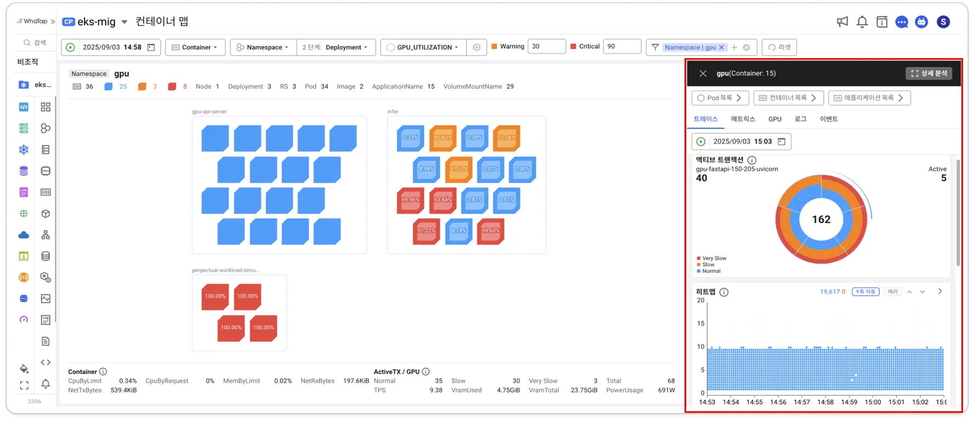Open the Kubernetes helm wheel sidebar icon
The height and width of the screenshot is (426, 980).
pyautogui.click(x=24, y=150)
